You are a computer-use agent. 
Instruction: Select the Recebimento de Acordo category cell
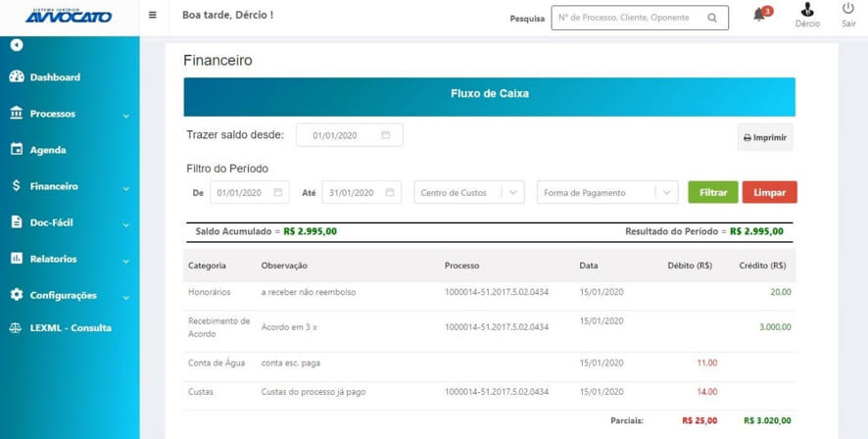pos(219,327)
